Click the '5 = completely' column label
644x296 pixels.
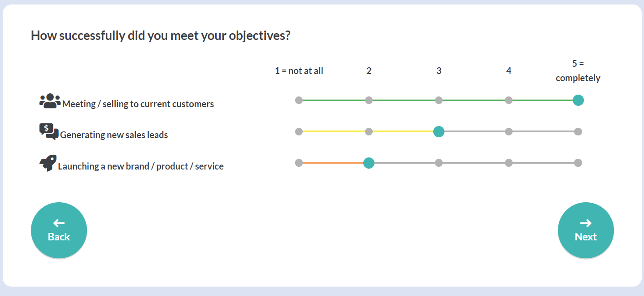[x=578, y=71]
